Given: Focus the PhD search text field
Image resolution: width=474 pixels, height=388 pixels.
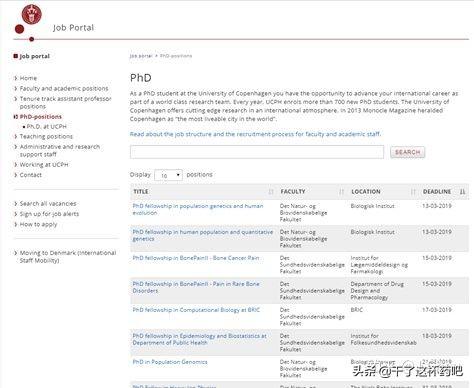Looking at the screenshot, I should tap(257, 152).
